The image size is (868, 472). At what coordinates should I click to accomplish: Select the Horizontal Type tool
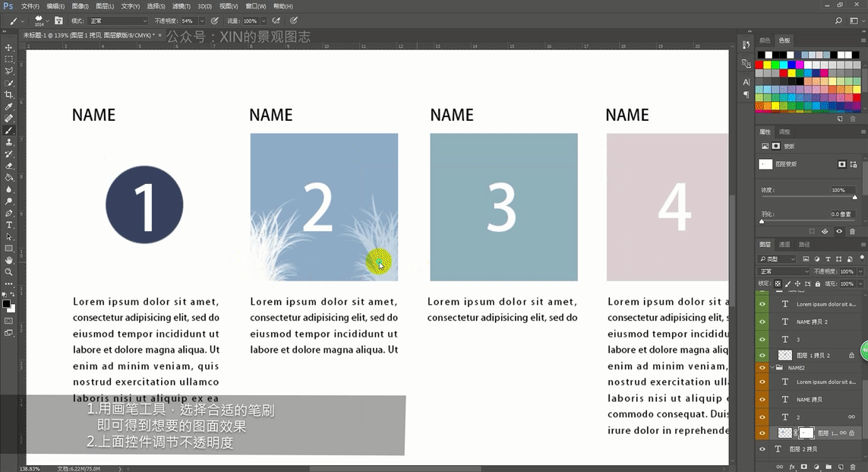(9, 225)
